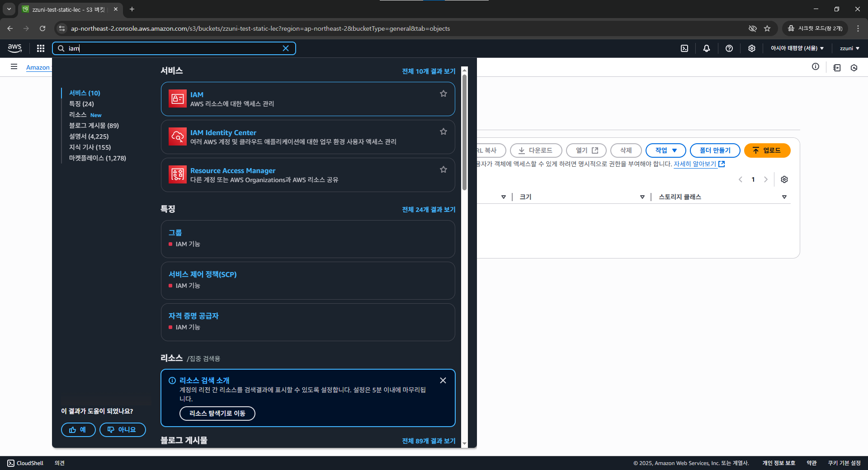The width and height of the screenshot is (868, 470).
Task: Open table preferences gear icon
Action: 784,179
